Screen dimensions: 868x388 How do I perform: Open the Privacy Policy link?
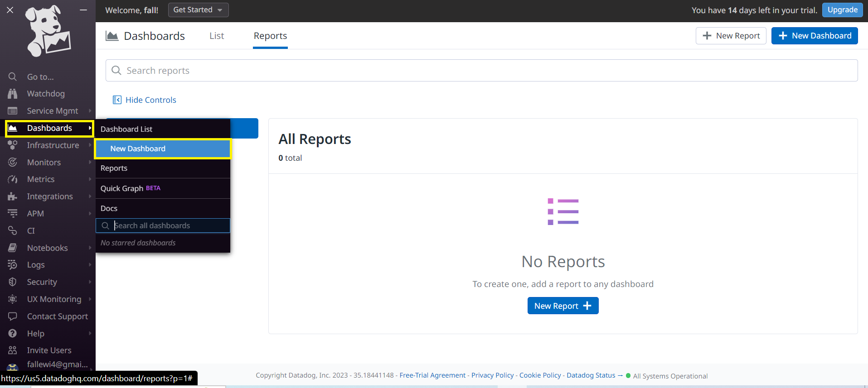pos(493,375)
